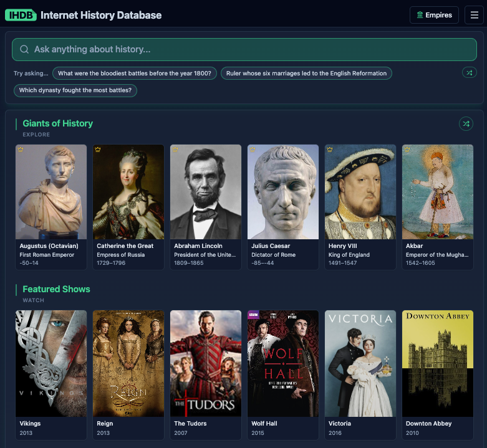487x448 pixels.
Task: Open The Tudors show poster
Action: 206,364
